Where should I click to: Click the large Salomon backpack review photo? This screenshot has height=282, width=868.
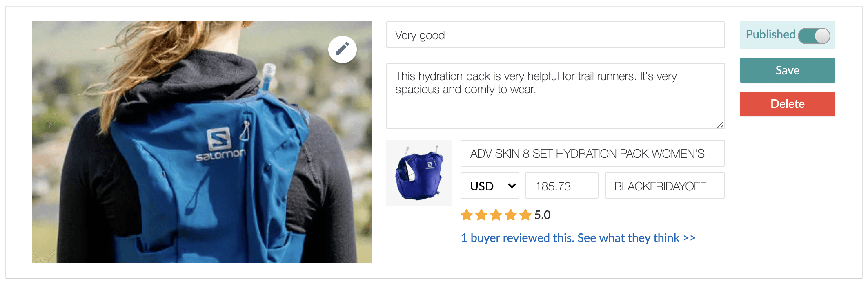pos(202,163)
